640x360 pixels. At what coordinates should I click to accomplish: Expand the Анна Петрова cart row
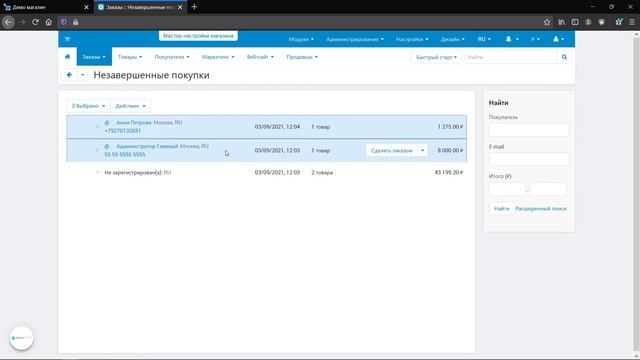tap(97, 127)
